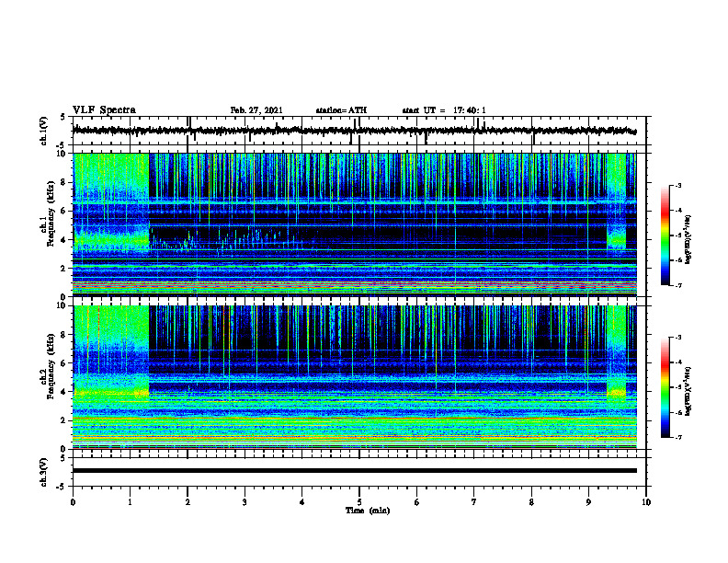728x563 pixels.
Task: Click the "ch.1(V)" axis label
Action: tap(44, 131)
